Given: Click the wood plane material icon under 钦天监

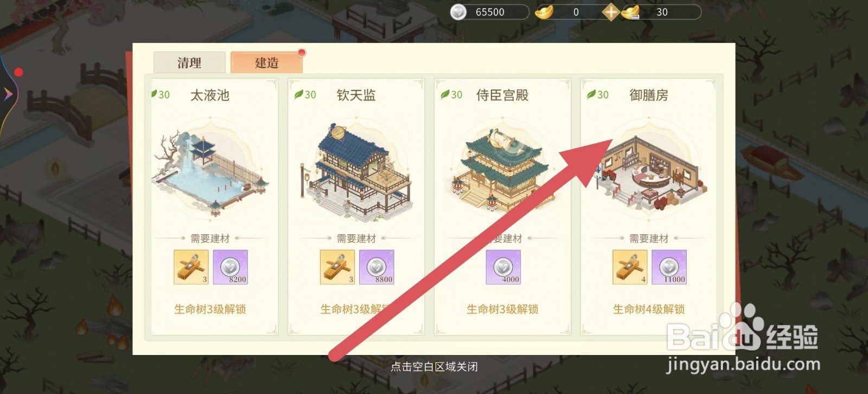Looking at the screenshot, I should pyautogui.click(x=337, y=267).
